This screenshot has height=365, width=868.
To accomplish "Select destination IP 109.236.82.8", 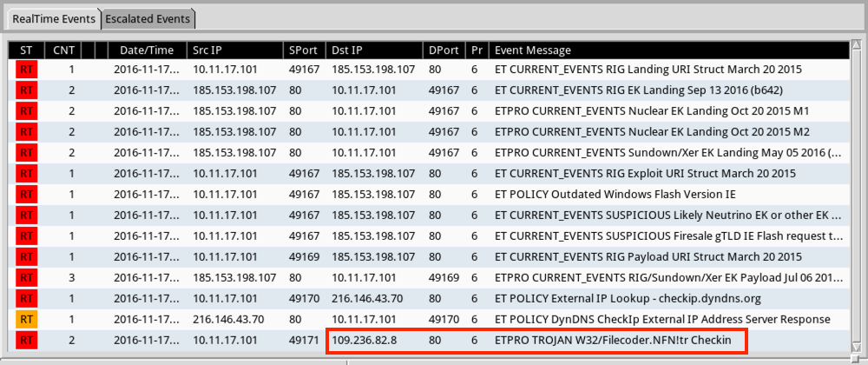I will coord(364,340).
